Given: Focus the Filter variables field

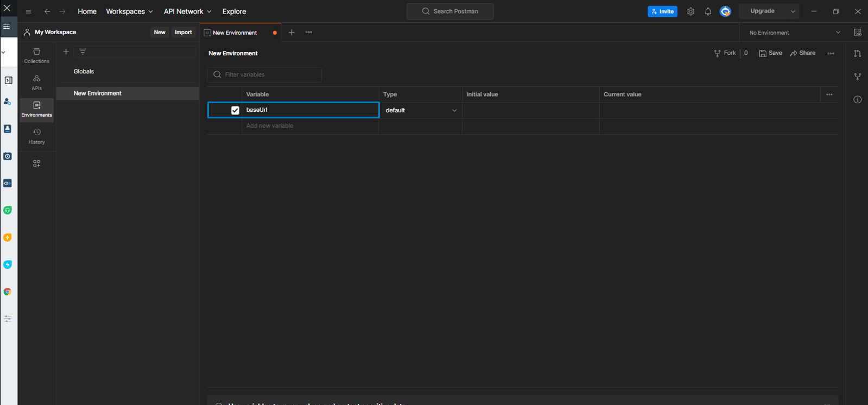Looking at the screenshot, I should point(264,75).
